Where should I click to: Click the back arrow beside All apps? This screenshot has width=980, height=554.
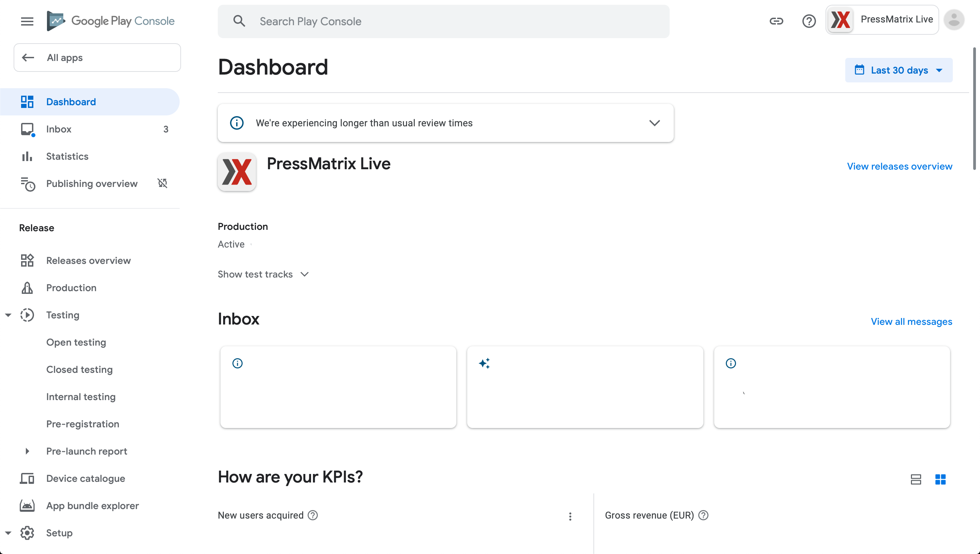28,58
